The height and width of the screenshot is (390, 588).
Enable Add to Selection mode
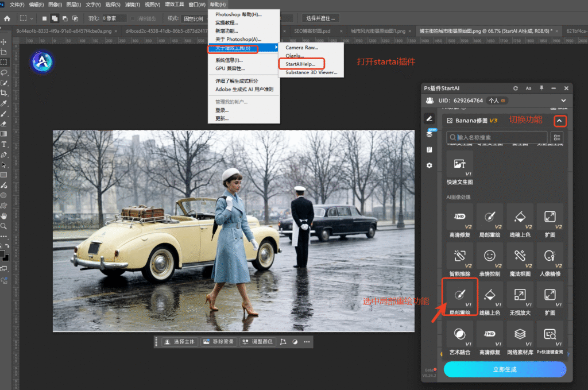coord(55,18)
